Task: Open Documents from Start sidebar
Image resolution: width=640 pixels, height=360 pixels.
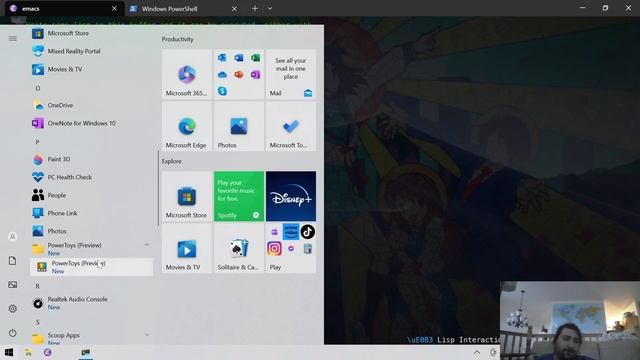Action: 13,261
